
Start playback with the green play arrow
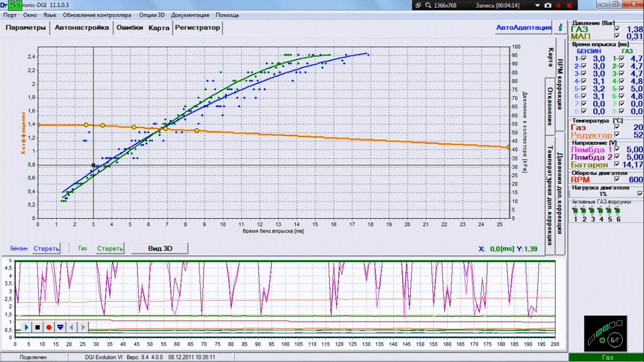click(27, 327)
